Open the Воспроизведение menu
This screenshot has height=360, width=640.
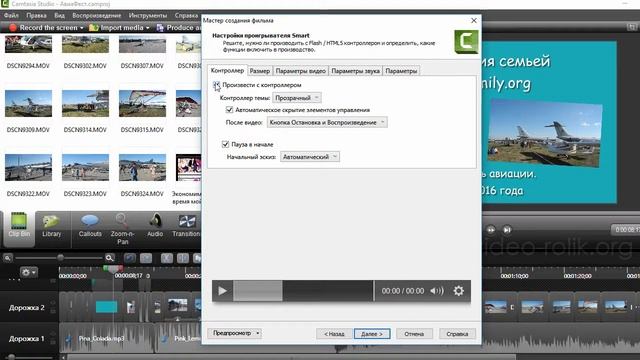(x=97, y=16)
